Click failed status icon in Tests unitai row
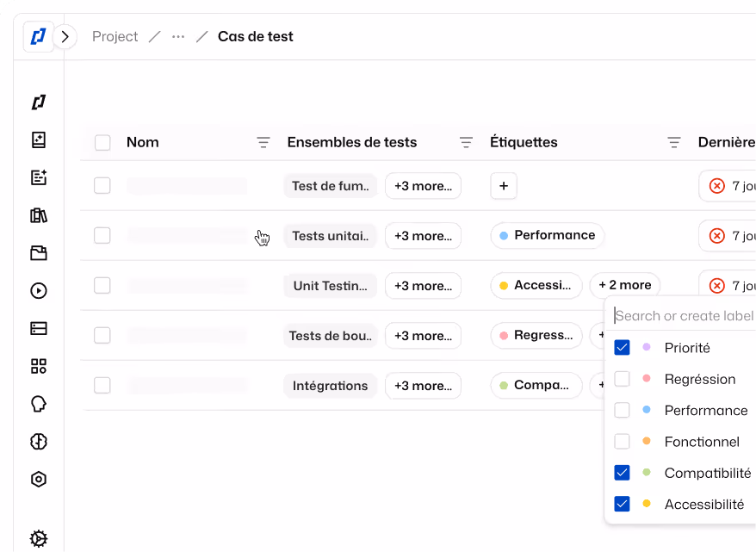The height and width of the screenshot is (552, 756). click(x=717, y=236)
